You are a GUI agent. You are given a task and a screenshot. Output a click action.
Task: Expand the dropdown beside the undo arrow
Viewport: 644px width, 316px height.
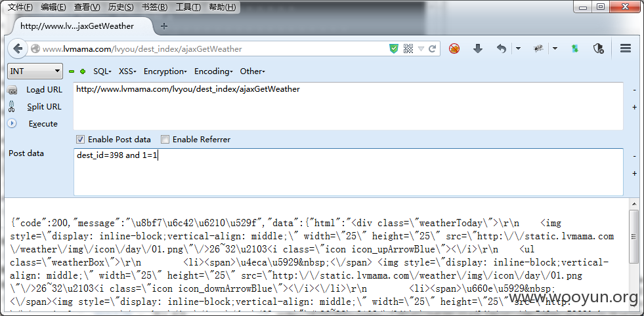(x=518, y=49)
